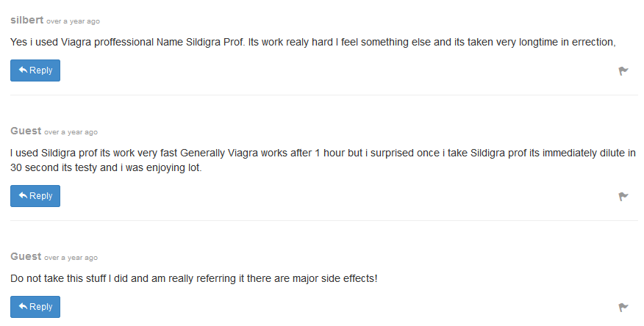The image size is (644, 326).
Task: Click the timestamp on the last Guest comment
Action: (x=71, y=258)
